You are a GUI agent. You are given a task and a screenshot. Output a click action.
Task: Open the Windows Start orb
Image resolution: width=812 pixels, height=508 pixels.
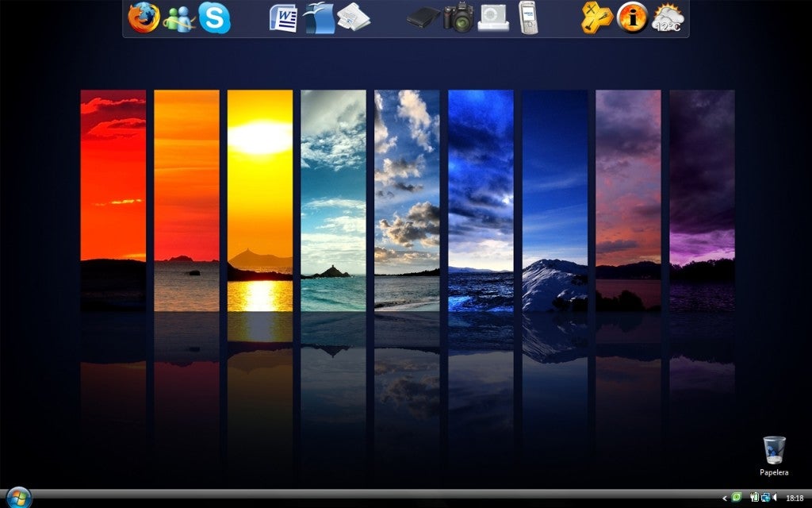point(19,498)
